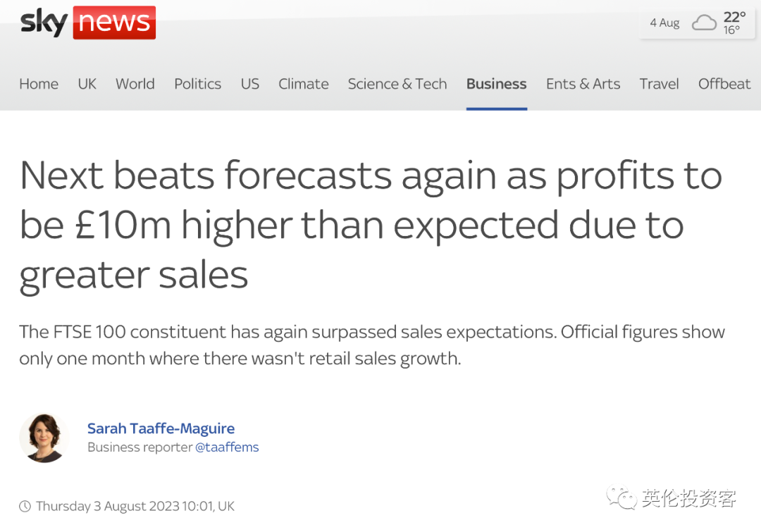Open the Climate section
Screen dimensions: 761x532
[303, 84]
